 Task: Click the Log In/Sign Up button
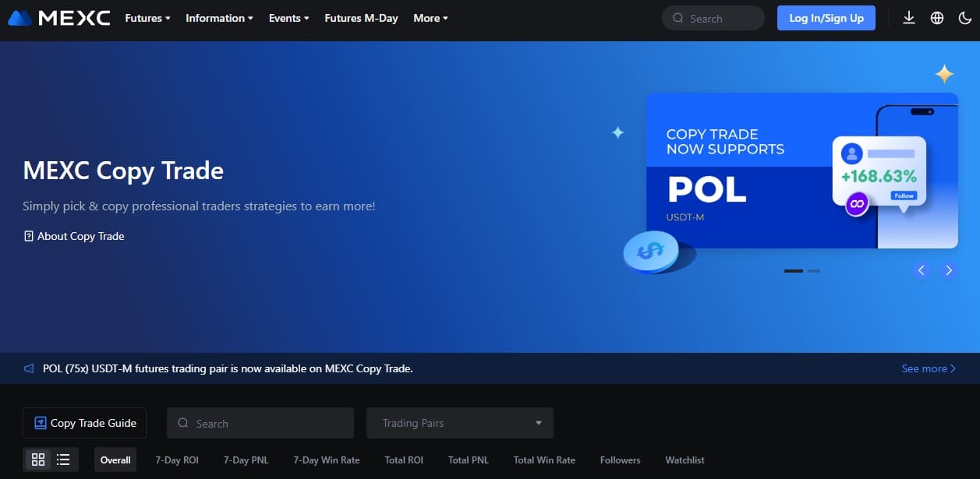826,18
